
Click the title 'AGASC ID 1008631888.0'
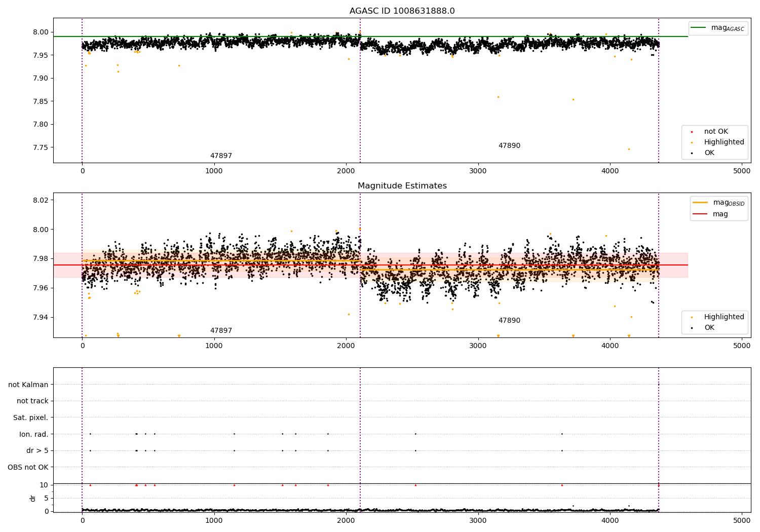402,11
